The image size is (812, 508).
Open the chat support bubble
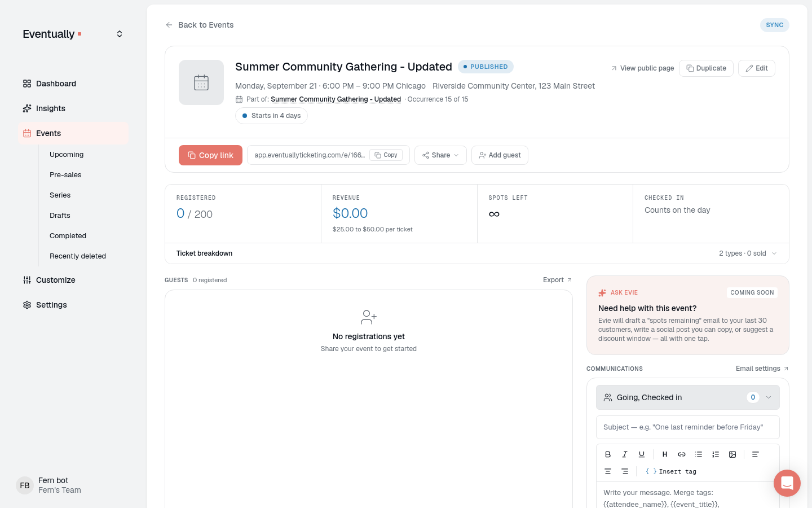click(x=787, y=483)
